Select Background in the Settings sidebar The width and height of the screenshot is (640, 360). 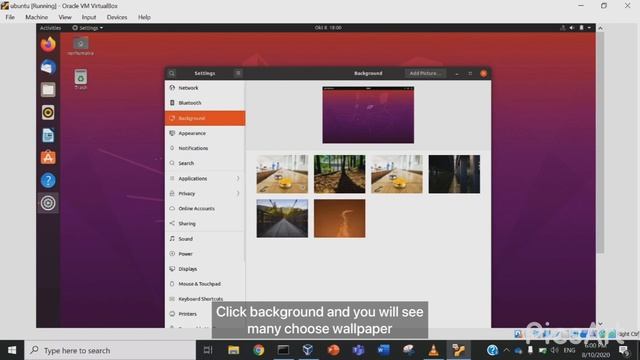point(205,118)
